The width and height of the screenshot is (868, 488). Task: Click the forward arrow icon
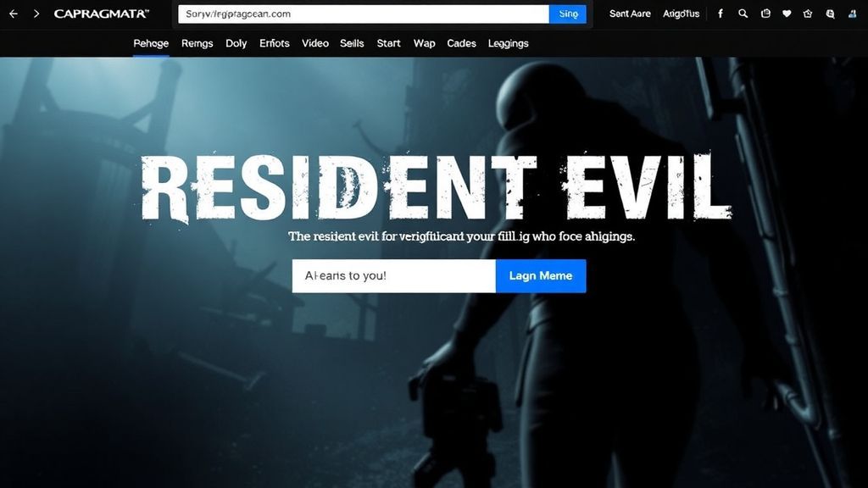pyautogui.click(x=36, y=14)
